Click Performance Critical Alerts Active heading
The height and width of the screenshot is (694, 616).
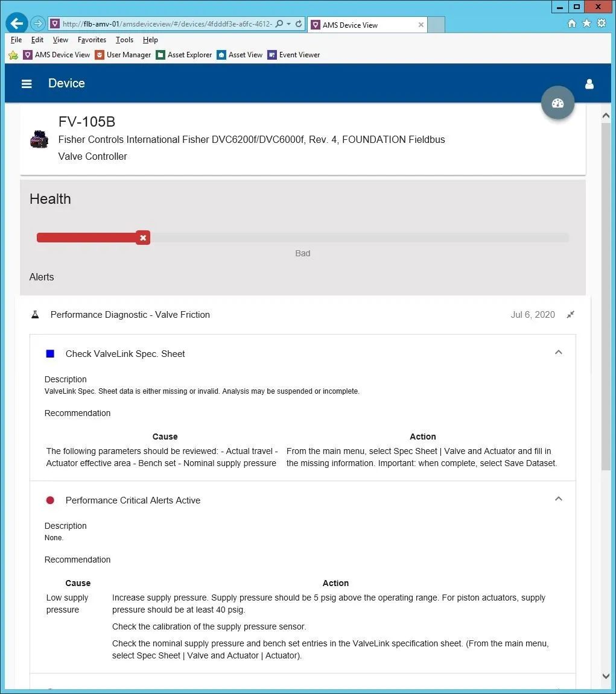click(133, 500)
